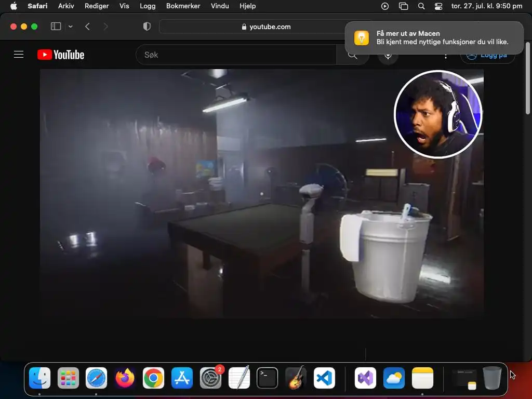This screenshot has height=399, width=532.
Task: Click the page's vertical scrollbar
Action: point(528,78)
